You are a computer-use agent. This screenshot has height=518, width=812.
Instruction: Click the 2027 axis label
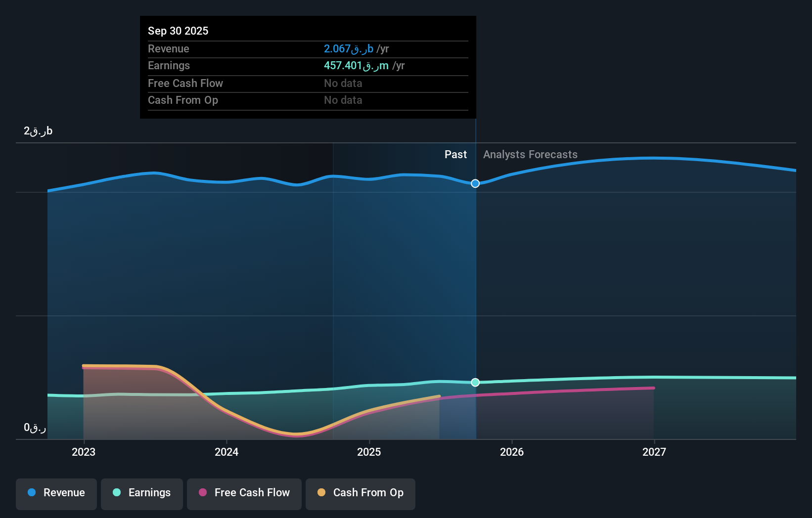pos(654,452)
